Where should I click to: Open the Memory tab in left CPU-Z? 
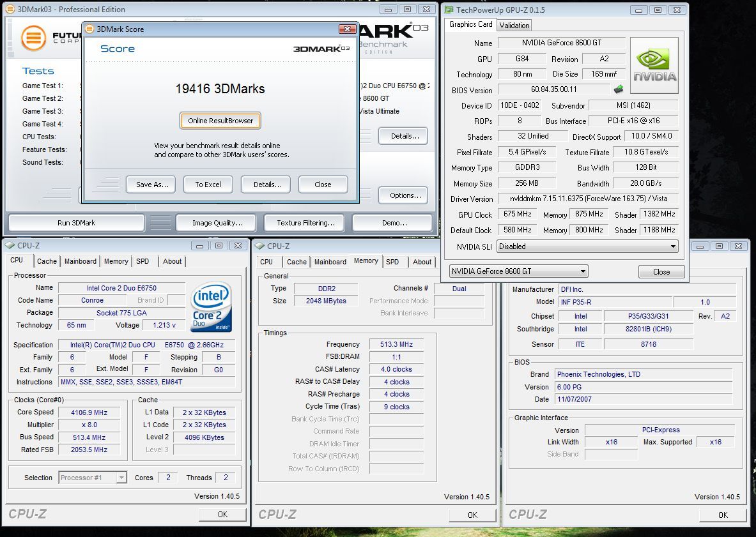pos(116,261)
